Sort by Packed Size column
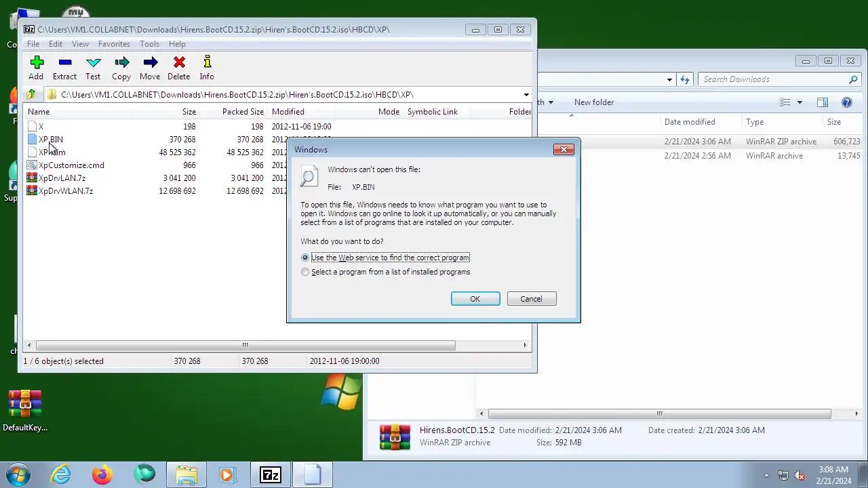This screenshot has width=868, height=488. (233, 112)
